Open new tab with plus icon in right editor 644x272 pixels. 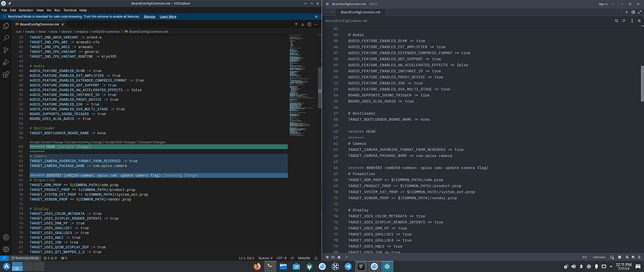626,13
